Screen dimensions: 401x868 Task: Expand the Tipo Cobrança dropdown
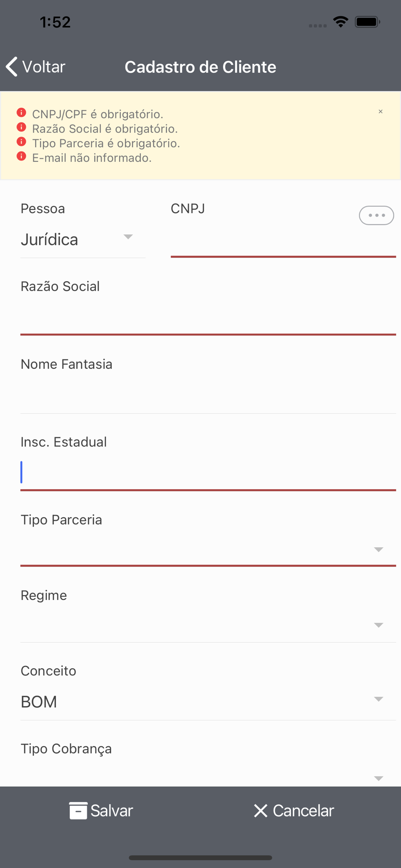point(378,778)
